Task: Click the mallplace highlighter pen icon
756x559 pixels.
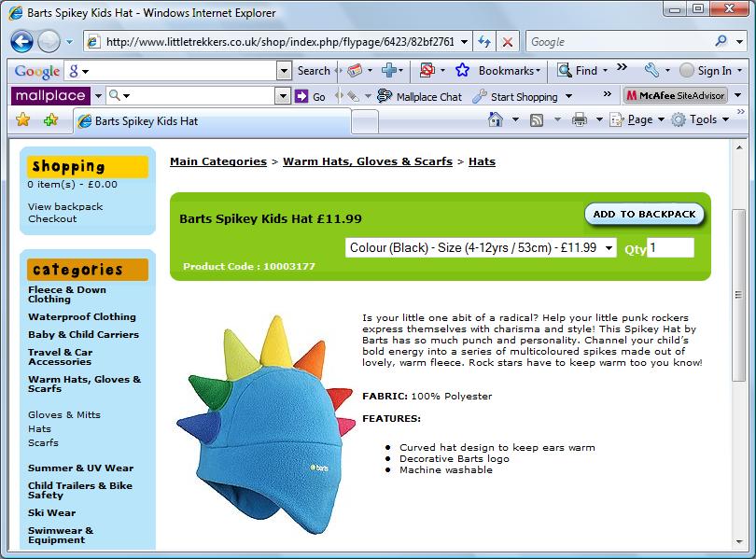Action: (x=353, y=96)
